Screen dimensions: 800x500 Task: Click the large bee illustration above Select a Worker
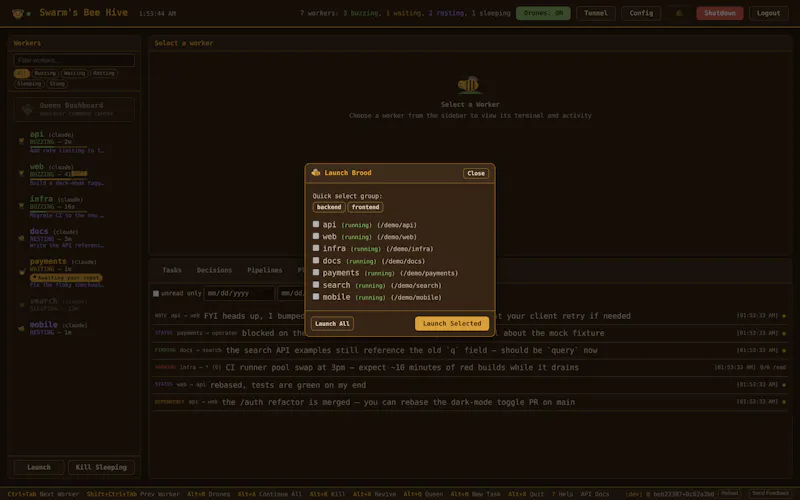(470, 85)
